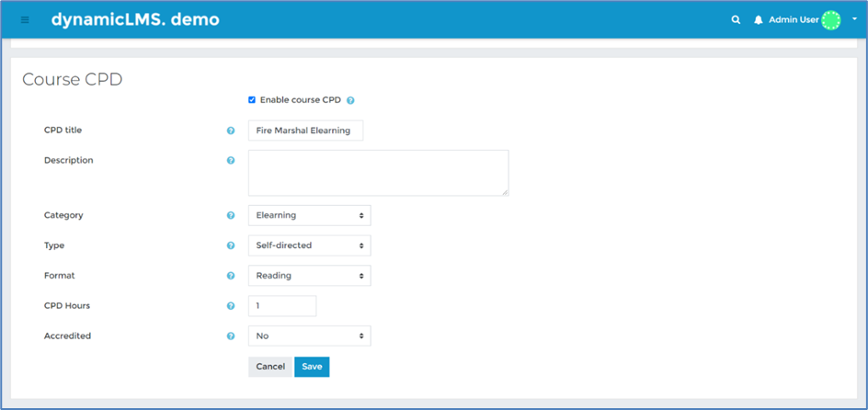This screenshot has width=868, height=410.
Task: Open the hamburger navigation menu
Action: pos(24,20)
